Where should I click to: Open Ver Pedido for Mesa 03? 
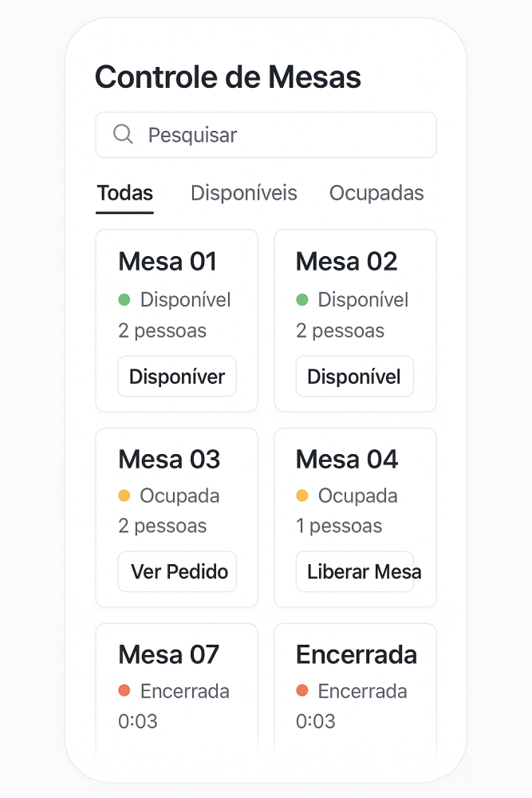pos(177,571)
